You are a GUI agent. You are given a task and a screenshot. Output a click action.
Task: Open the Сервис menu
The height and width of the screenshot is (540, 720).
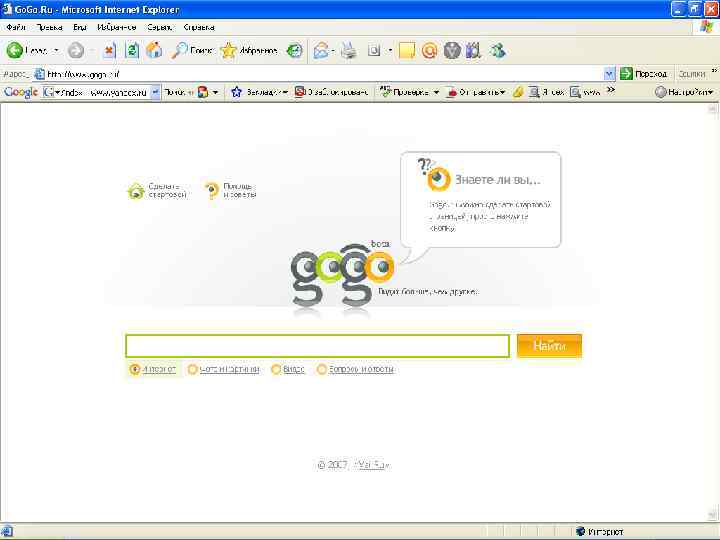pyautogui.click(x=159, y=27)
